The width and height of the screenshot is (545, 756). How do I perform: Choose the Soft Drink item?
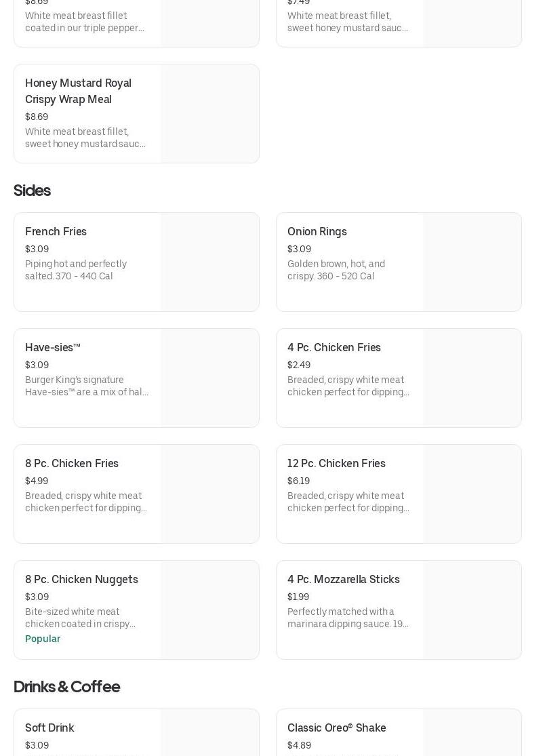(49, 728)
